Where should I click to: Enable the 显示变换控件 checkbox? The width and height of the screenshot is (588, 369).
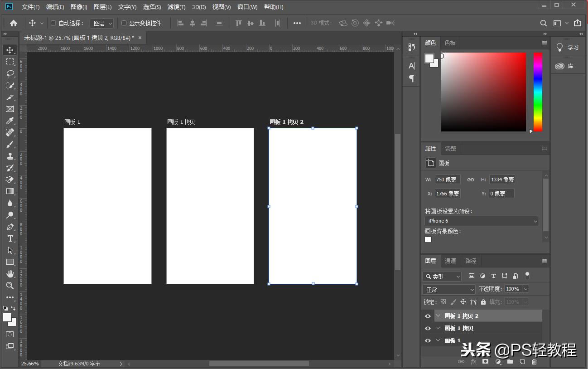tap(124, 23)
